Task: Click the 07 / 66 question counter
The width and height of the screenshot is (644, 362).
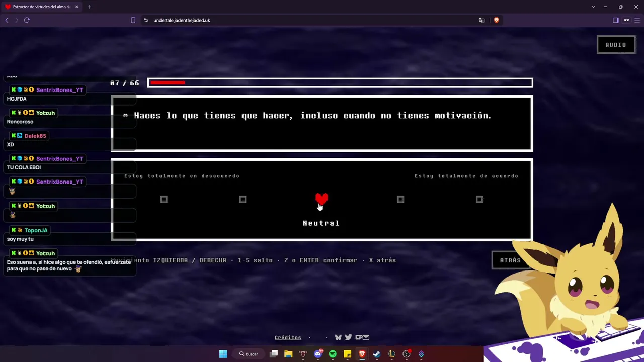Action: 125,83
